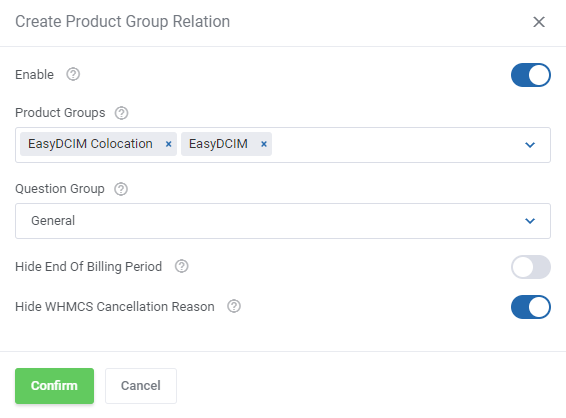Show help for Hide End Of Billing Period

182,266
